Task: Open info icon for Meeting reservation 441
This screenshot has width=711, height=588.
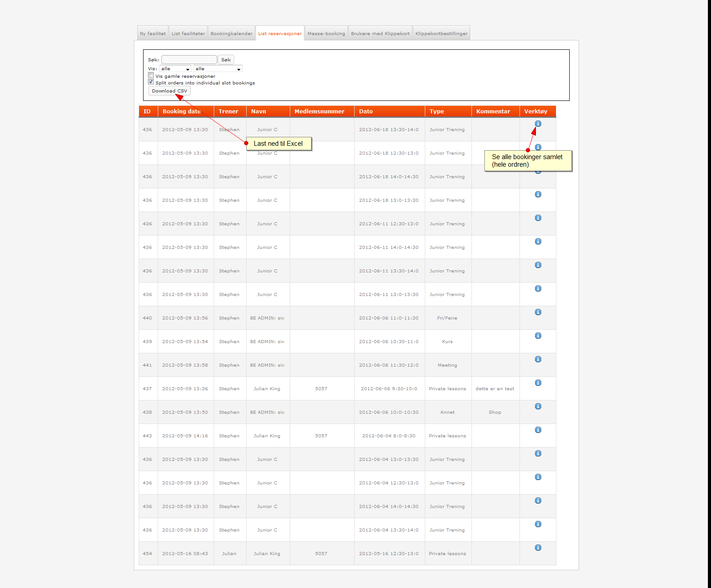Action: 538,359
